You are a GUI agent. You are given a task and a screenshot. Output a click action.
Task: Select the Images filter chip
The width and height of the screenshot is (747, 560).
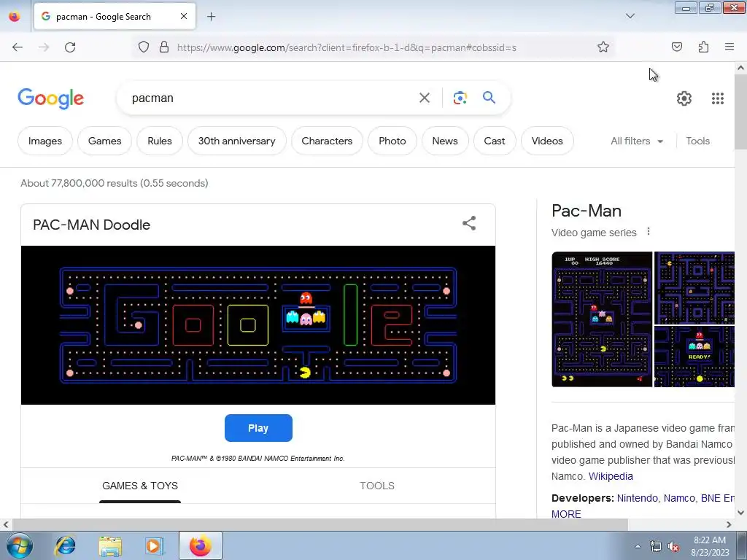click(45, 141)
